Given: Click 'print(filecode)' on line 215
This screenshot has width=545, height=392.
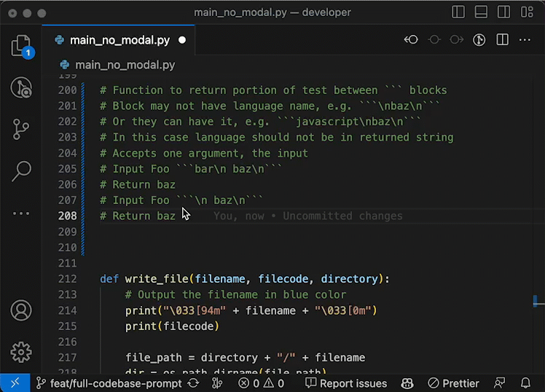Looking at the screenshot, I should click(172, 326).
